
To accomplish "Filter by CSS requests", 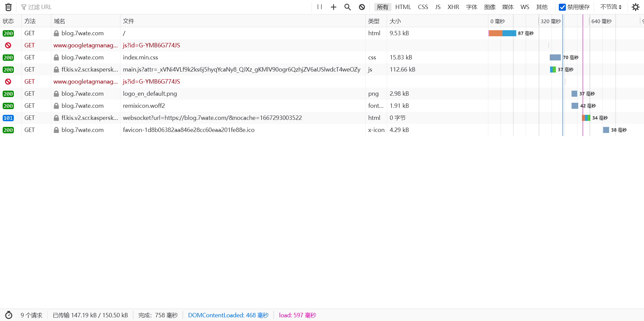I will pyautogui.click(x=423, y=7).
